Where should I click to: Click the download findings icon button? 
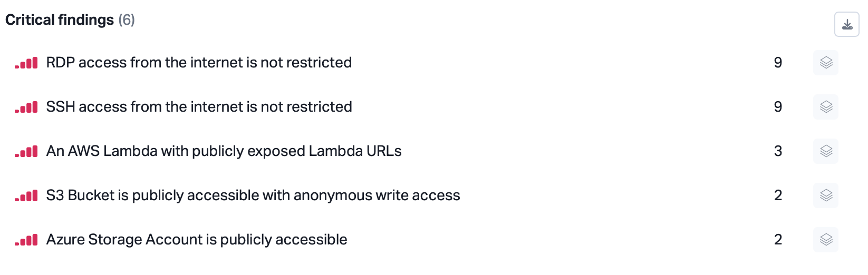click(846, 25)
